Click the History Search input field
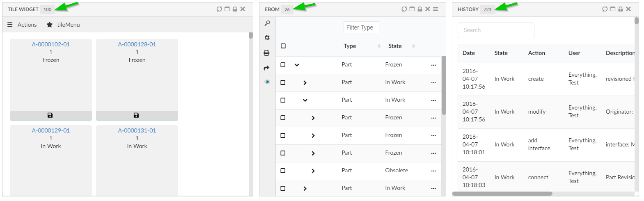The image size is (644, 201). pyautogui.click(x=496, y=30)
